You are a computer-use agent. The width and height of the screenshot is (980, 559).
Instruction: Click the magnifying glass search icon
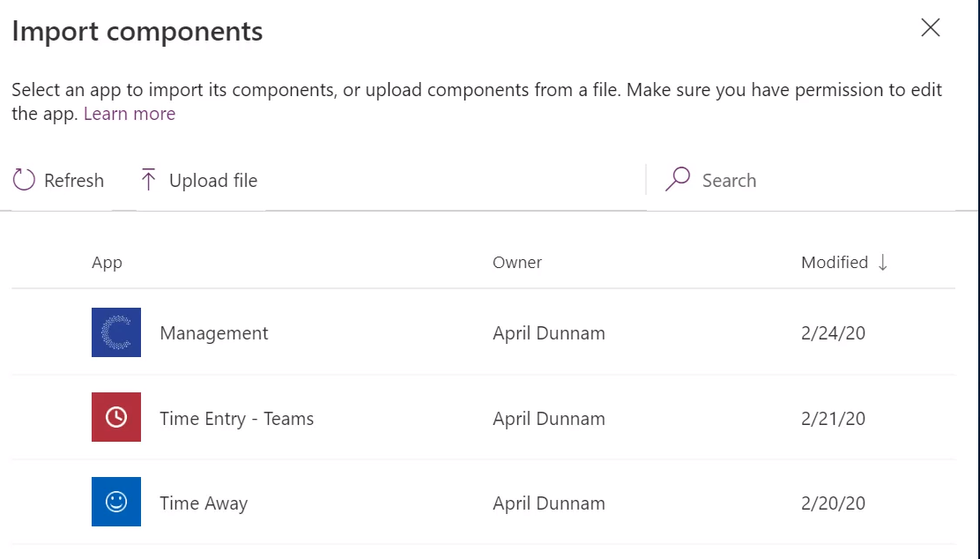(678, 179)
